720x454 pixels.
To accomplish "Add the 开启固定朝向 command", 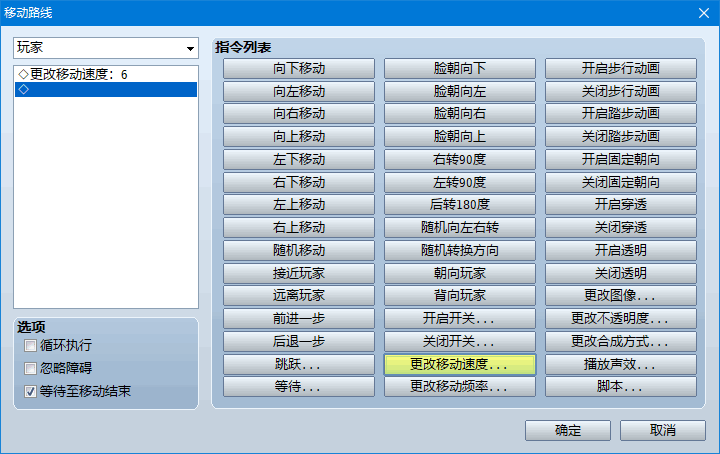I will (621, 159).
